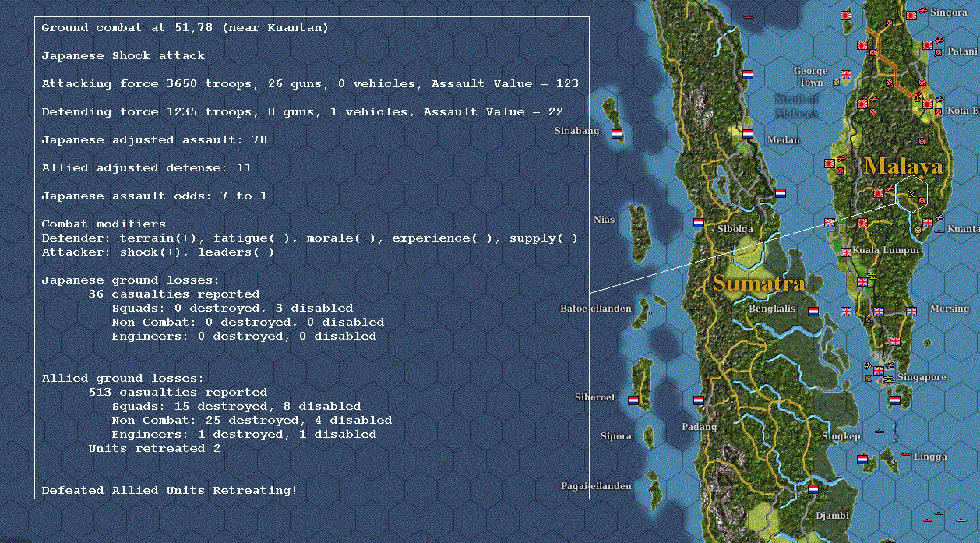Viewport: 980px width, 543px height.
Task: Click 'Allied adjusted defense: 11' line
Action: [146, 168]
